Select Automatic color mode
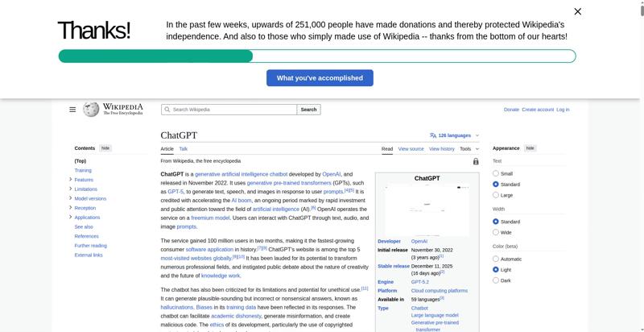The height and width of the screenshot is (332, 644). pyautogui.click(x=496, y=259)
